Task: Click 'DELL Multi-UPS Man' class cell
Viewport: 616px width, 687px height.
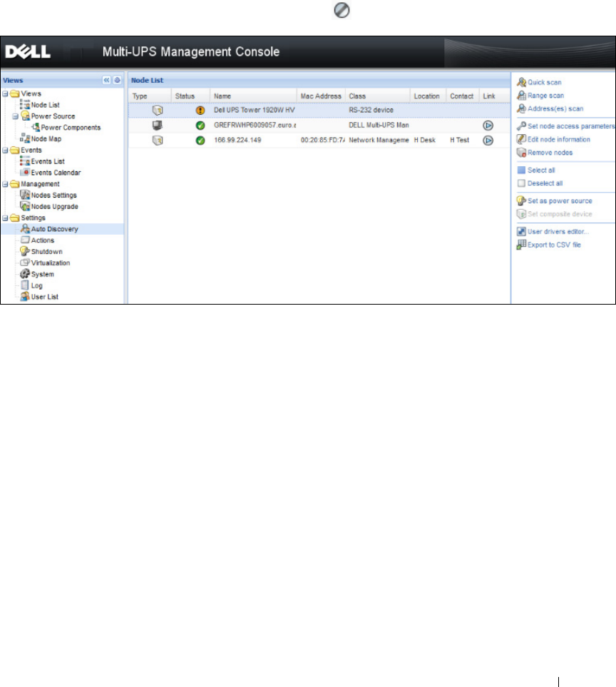Action: click(379, 125)
